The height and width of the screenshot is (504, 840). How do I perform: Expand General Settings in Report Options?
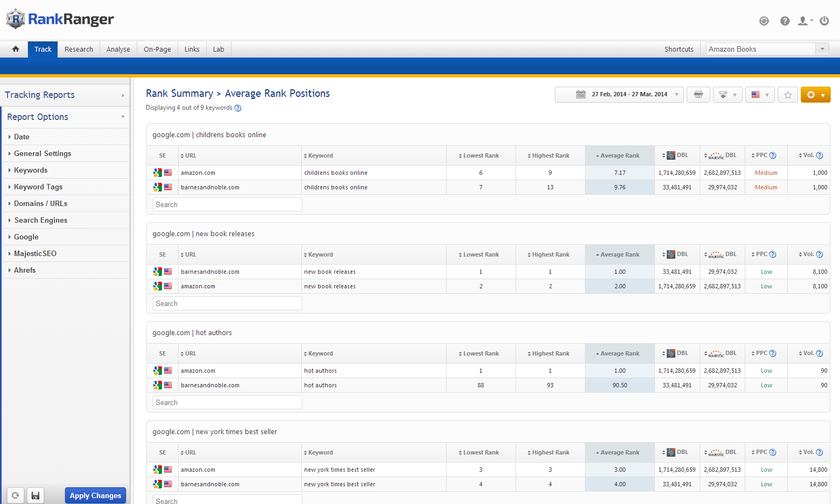point(43,153)
